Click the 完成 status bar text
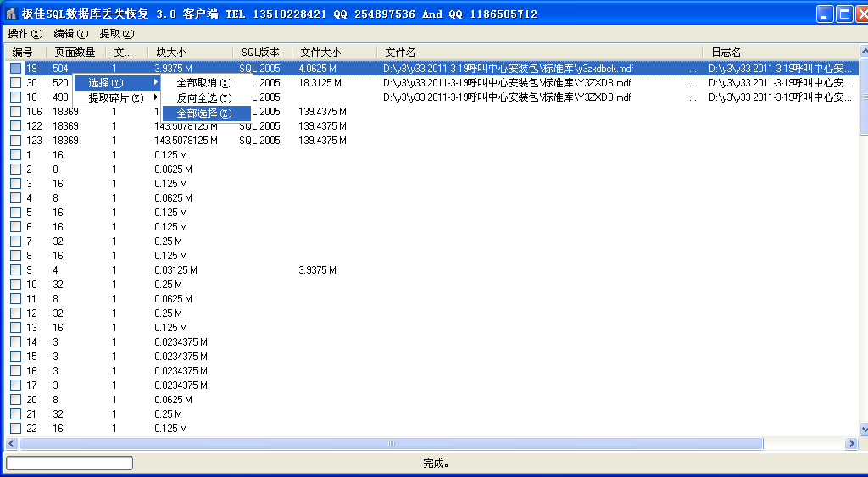Viewport: 868px width, 477px height. [x=436, y=463]
